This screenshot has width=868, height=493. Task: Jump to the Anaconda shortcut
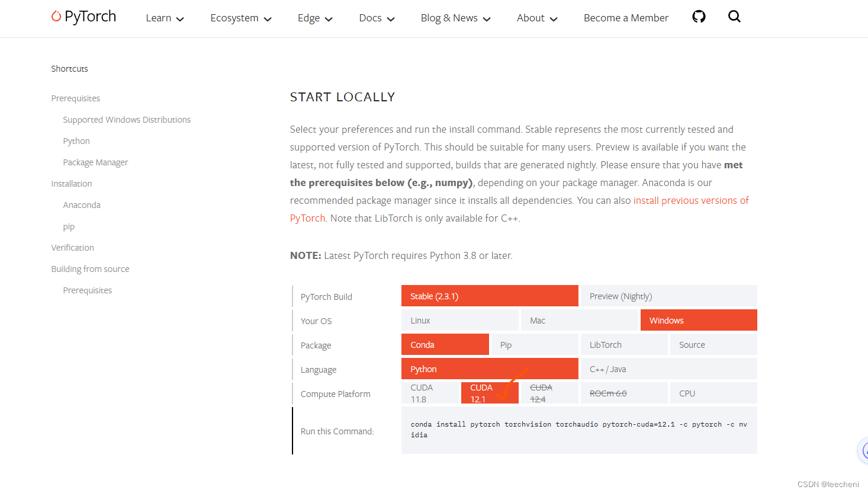(x=82, y=205)
